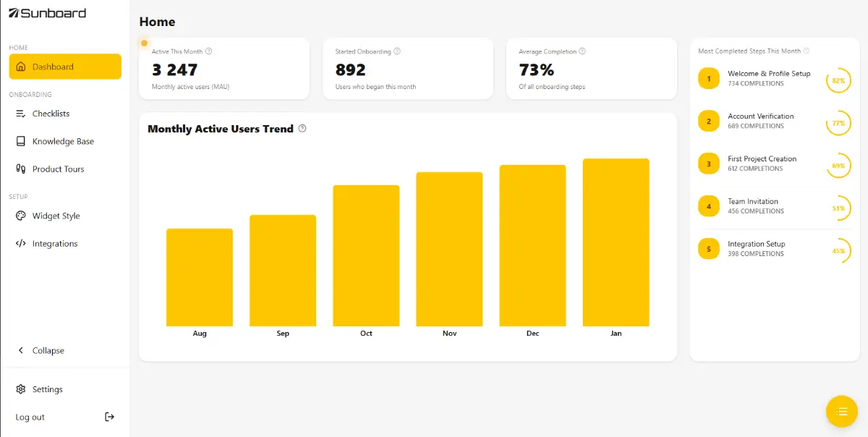
Task: Show help for Active This Month
Action: coord(208,51)
